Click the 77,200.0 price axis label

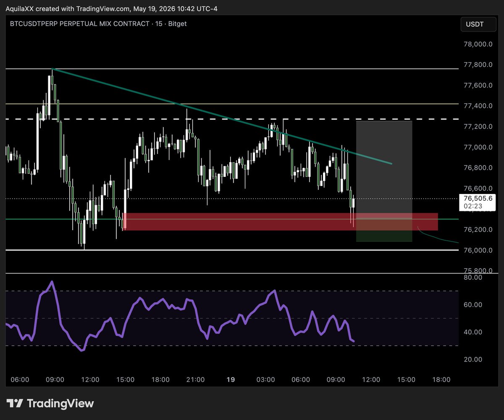(x=478, y=126)
